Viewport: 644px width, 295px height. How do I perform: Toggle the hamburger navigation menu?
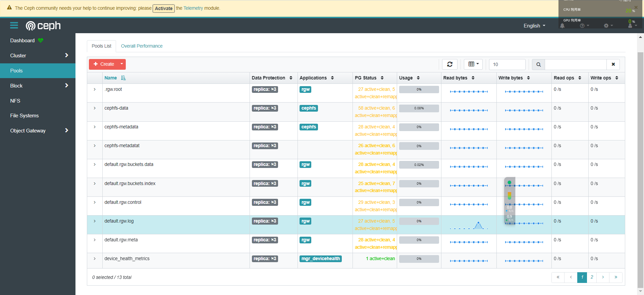(14, 25)
